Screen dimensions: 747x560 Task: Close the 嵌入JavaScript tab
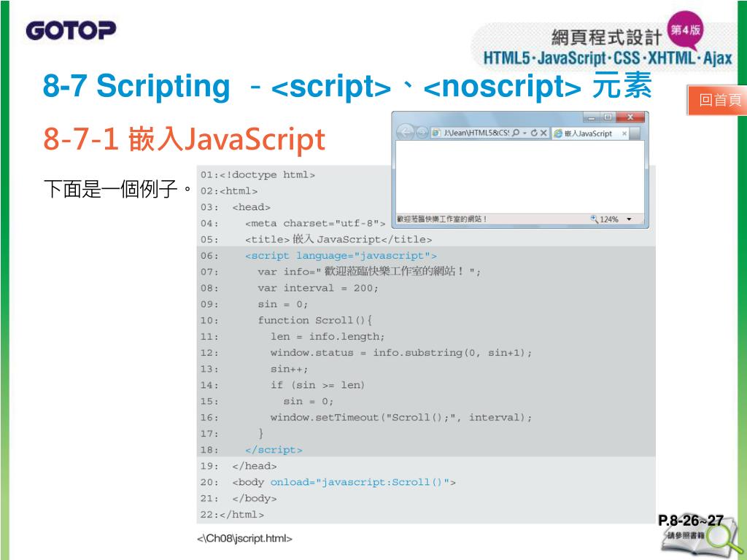point(624,134)
